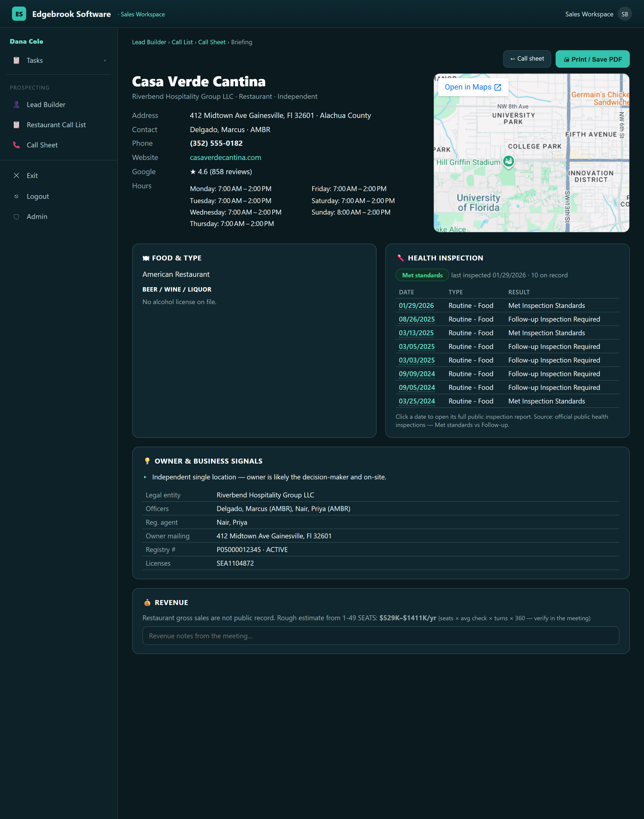Click the Dana Cole user name
The width and height of the screenshot is (644, 819).
point(26,41)
